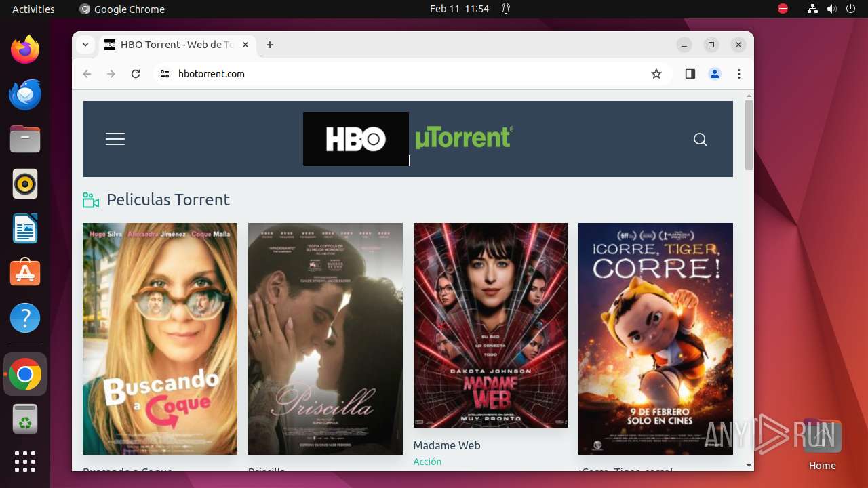View site information icon in address bar
Screen dimensions: 868x488
click(165, 74)
